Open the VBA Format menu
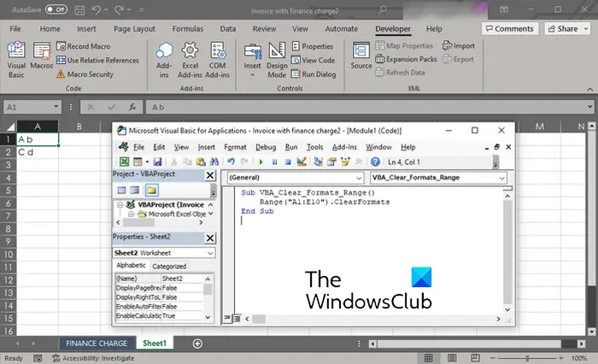Viewport: 598px width, 364px height. 235,147
